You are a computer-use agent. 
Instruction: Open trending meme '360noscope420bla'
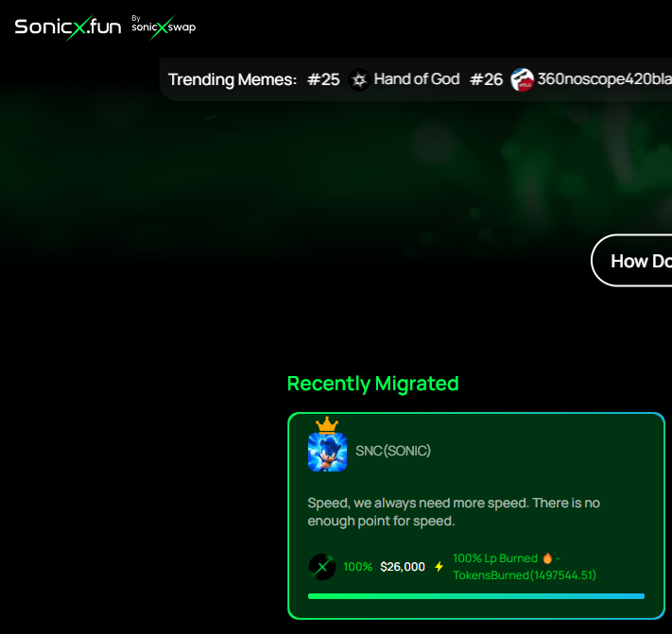click(604, 79)
